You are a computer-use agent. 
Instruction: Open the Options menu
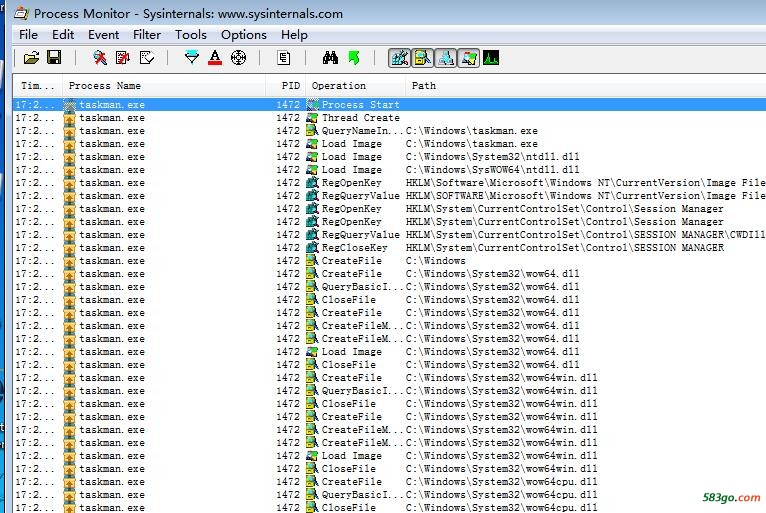point(244,35)
